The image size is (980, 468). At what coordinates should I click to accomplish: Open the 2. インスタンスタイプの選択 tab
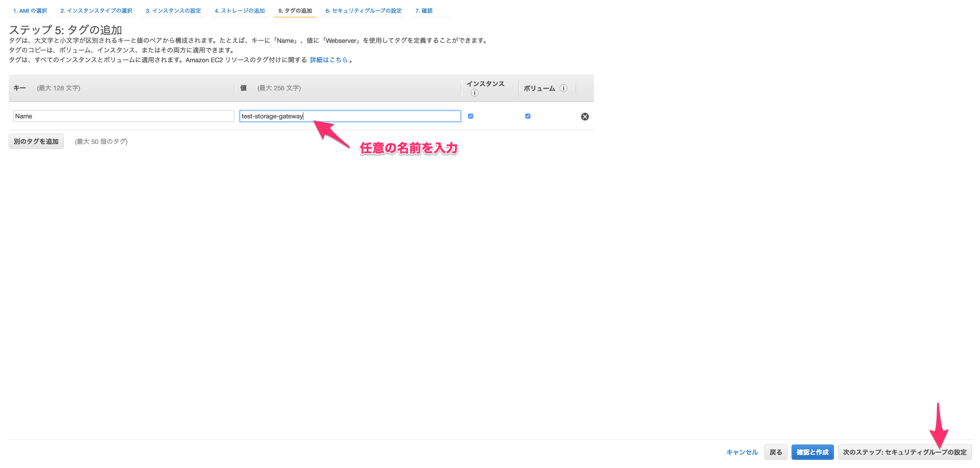pyautogui.click(x=96, y=10)
